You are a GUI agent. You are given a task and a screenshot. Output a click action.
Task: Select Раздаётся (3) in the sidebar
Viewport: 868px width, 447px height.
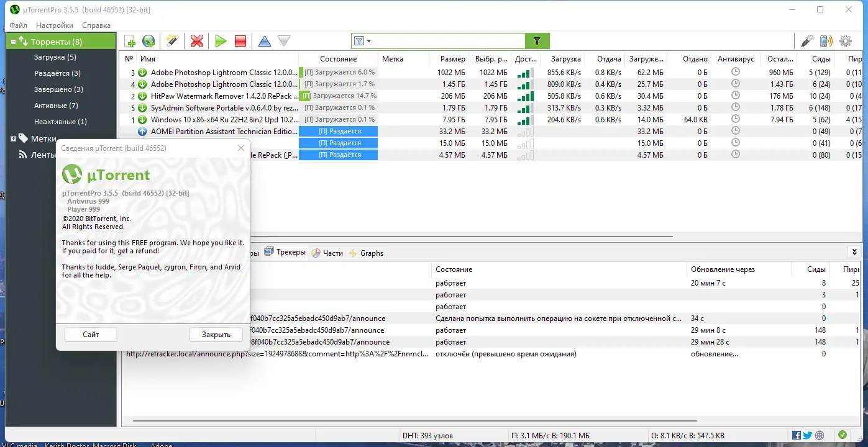pyautogui.click(x=57, y=73)
